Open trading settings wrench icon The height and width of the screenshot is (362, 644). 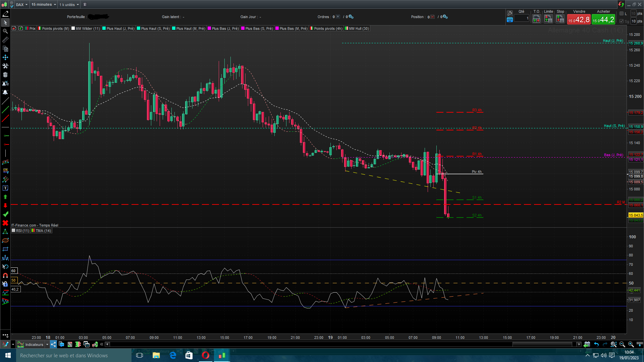click(x=510, y=13)
